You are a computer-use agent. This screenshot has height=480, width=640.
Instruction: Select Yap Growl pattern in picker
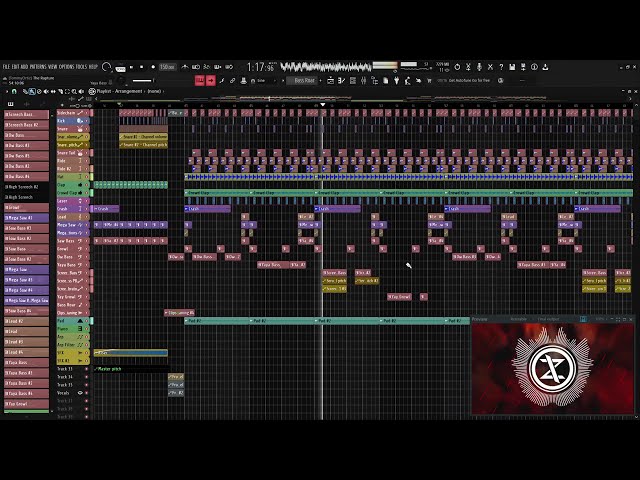(x=27, y=404)
